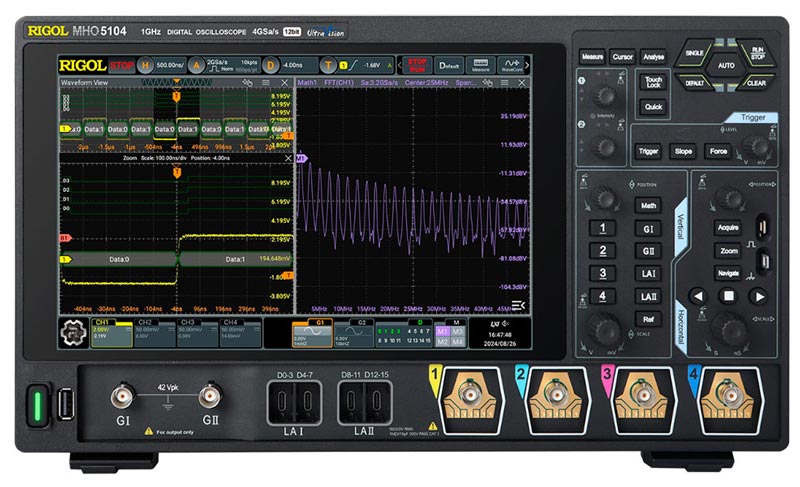Click the GII generator output BNC connector

(x=210, y=396)
